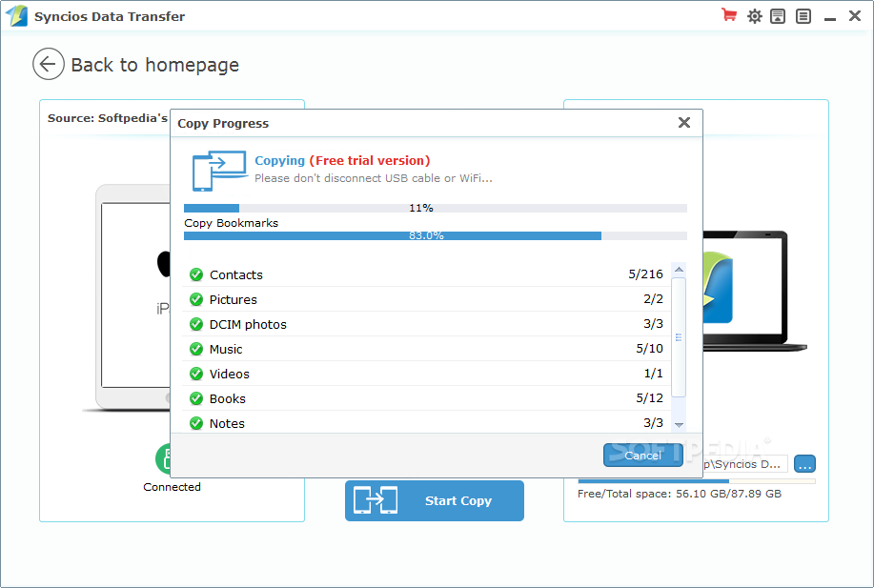Click the green check next to Books

(x=196, y=398)
